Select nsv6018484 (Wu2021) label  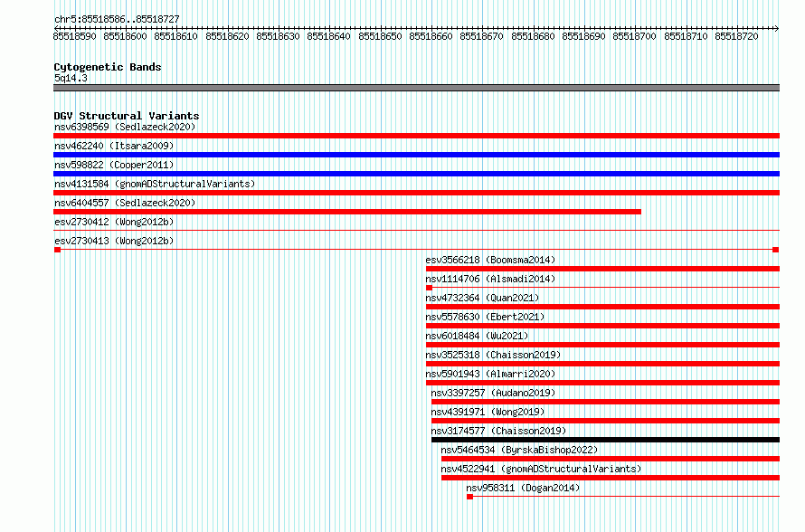477,336
